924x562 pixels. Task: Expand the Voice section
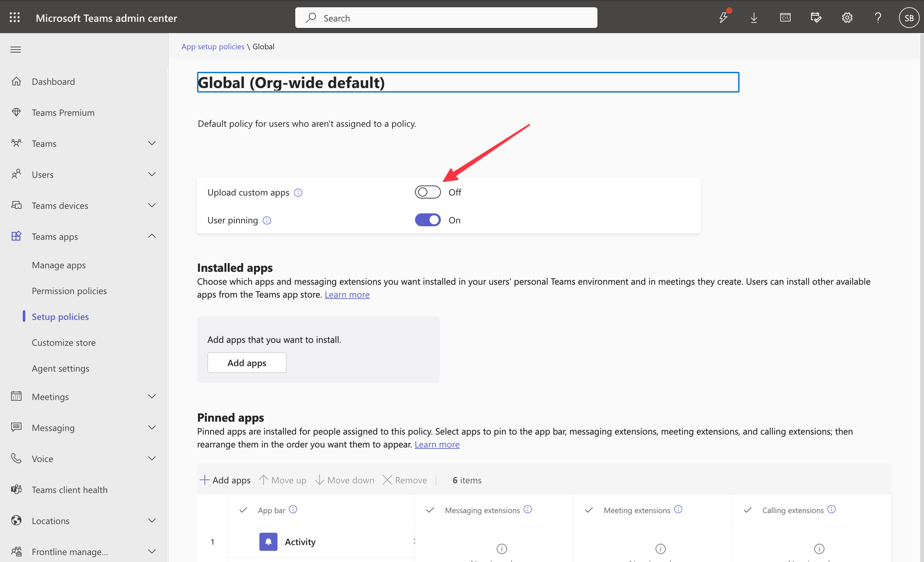[x=151, y=458]
